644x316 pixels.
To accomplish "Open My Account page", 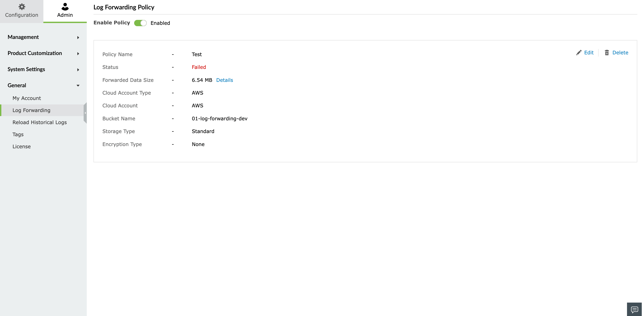I will (27, 98).
